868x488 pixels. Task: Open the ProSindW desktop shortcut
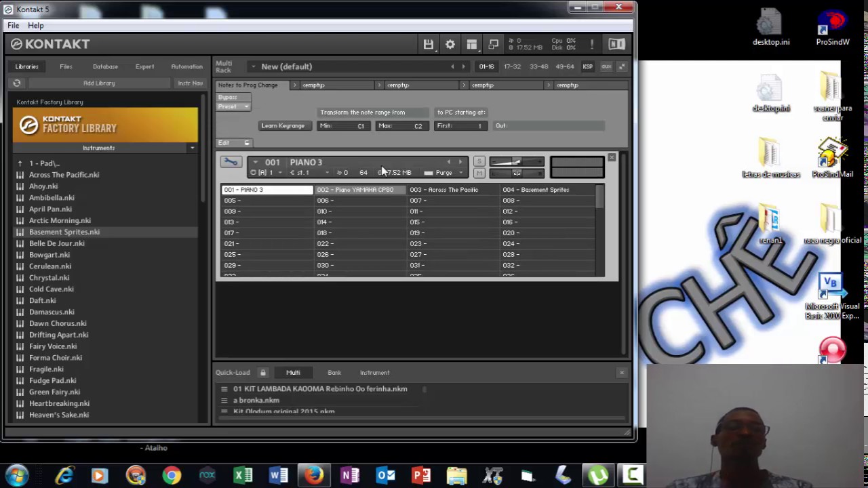point(833,28)
